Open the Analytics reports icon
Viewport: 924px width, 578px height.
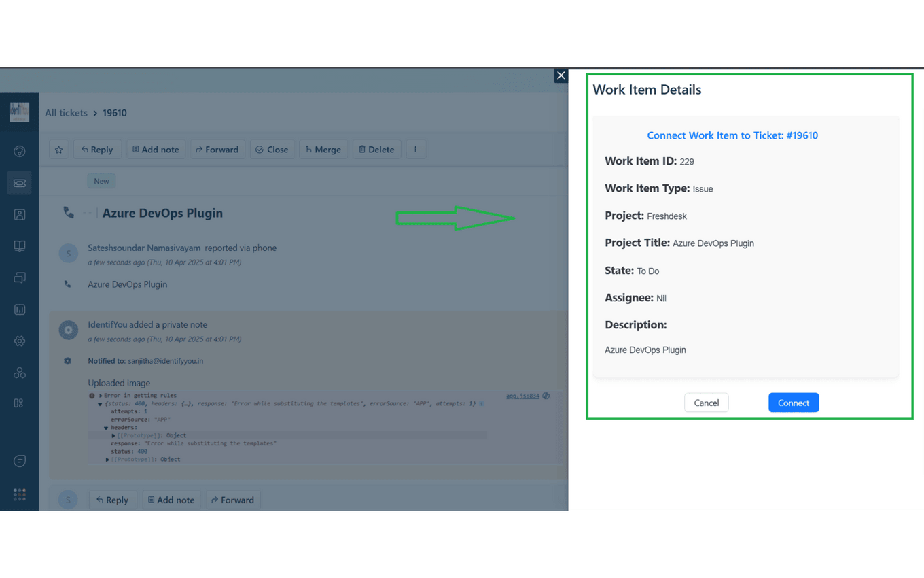pyautogui.click(x=19, y=309)
